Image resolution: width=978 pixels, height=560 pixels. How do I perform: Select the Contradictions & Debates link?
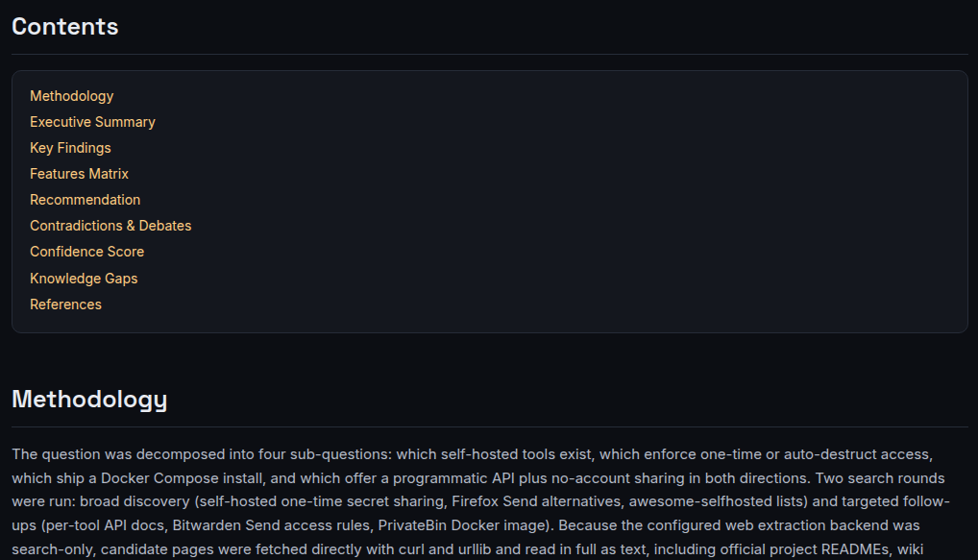110,226
